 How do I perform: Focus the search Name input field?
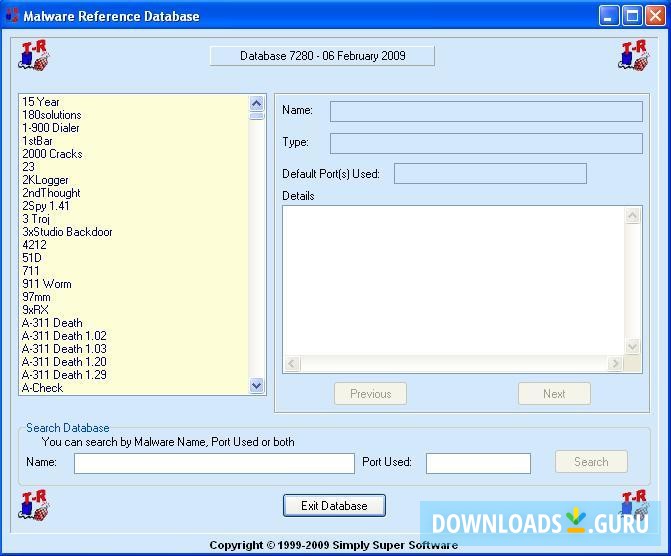pyautogui.click(x=214, y=464)
